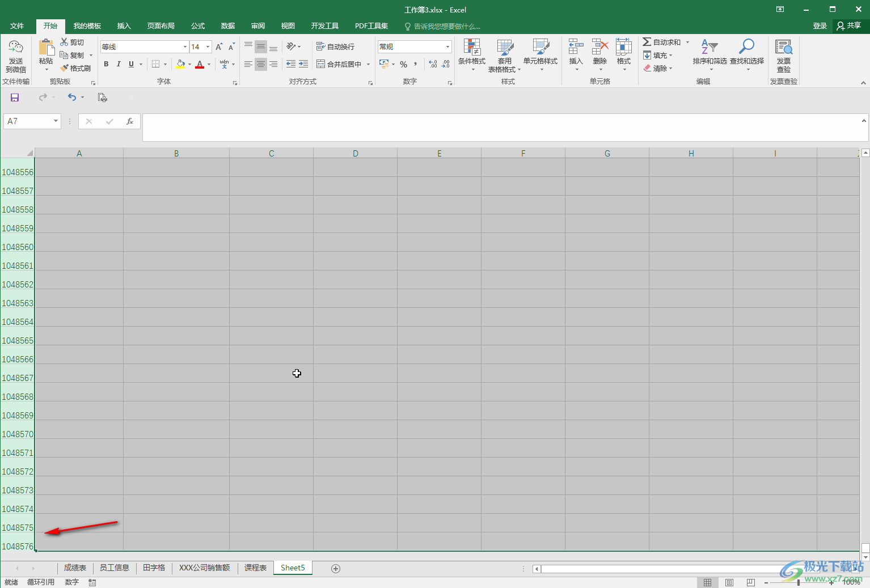Expand the Name Box dropdown

click(x=56, y=121)
